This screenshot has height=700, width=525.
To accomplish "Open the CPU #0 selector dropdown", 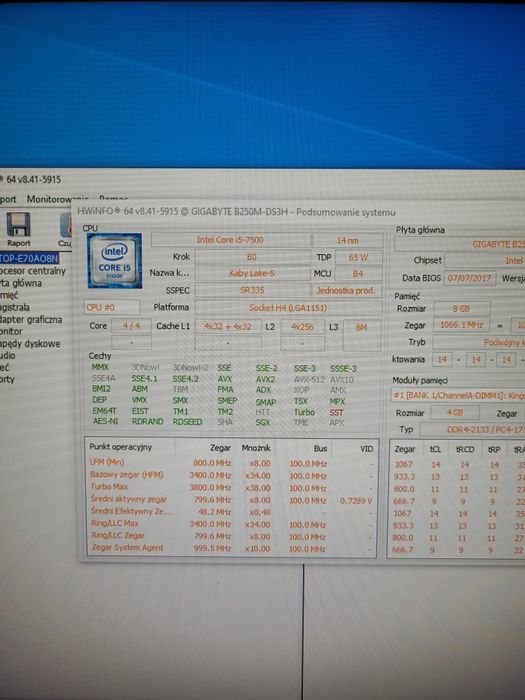I will [112, 307].
